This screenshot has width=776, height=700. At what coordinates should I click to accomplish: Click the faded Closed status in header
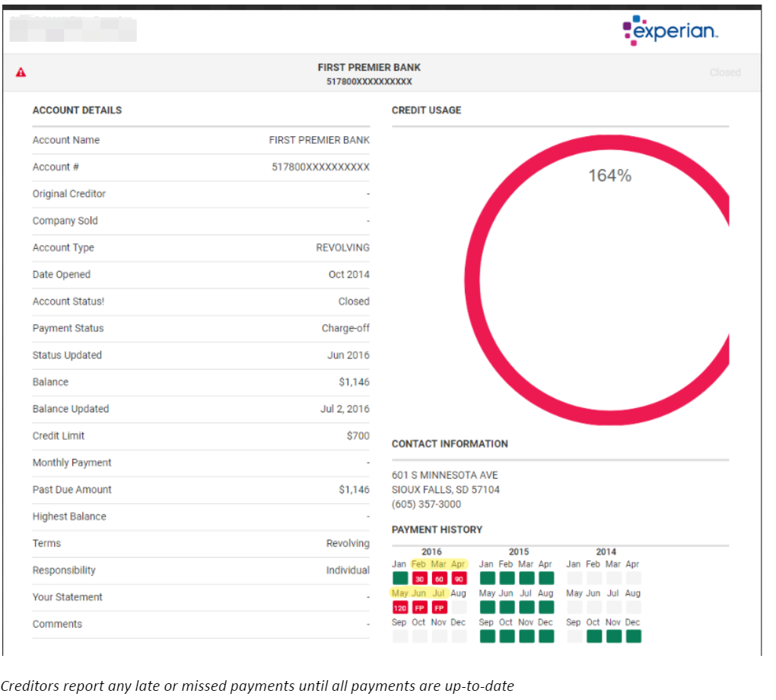click(725, 72)
